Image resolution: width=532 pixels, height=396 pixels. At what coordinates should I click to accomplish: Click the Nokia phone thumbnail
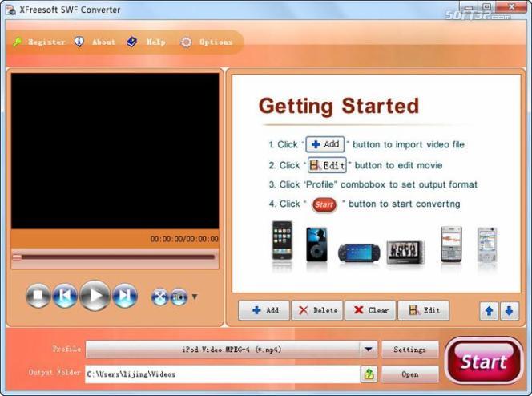pyautogui.click(x=451, y=244)
